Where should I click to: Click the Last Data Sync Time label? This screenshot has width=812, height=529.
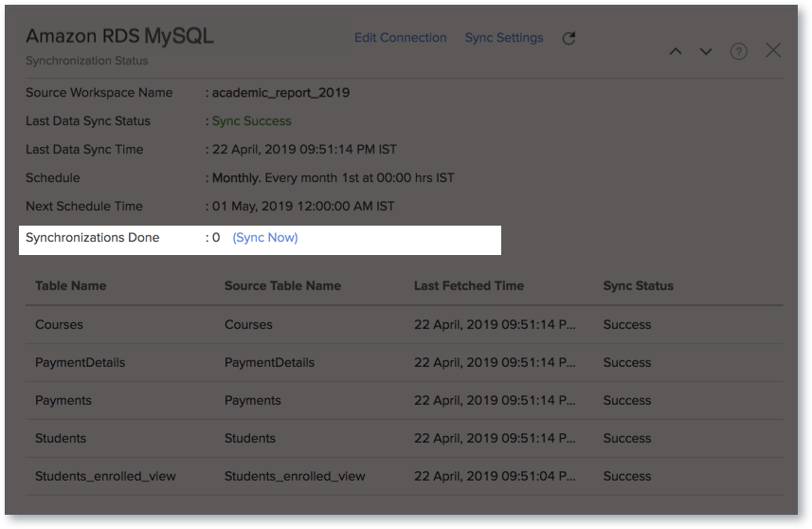[84, 150]
